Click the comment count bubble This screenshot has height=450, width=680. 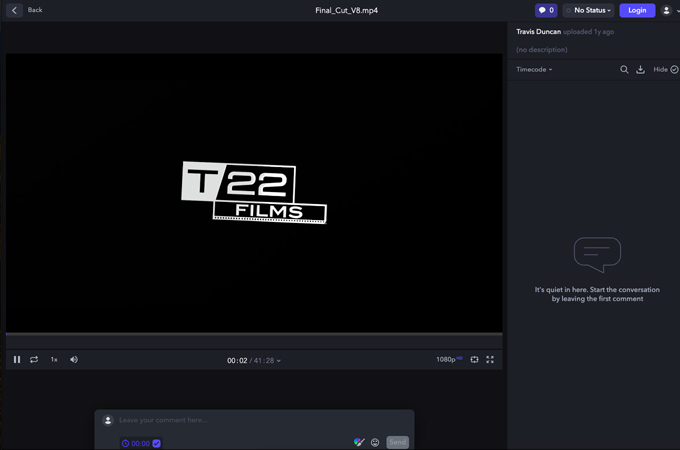546,10
